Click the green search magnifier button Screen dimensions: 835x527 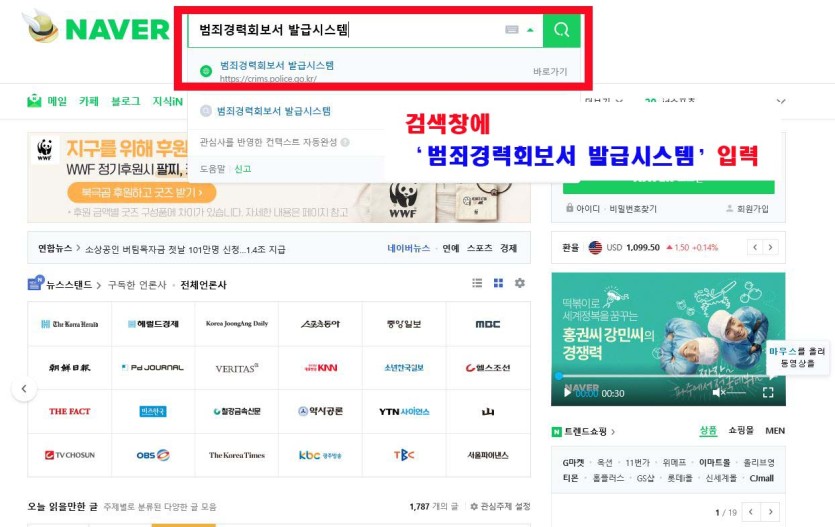(x=561, y=30)
